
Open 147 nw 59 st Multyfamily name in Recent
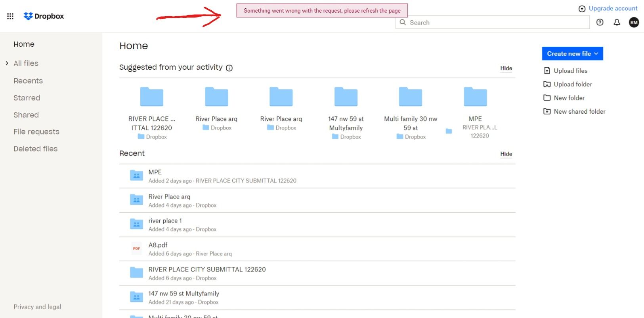click(x=183, y=294)
